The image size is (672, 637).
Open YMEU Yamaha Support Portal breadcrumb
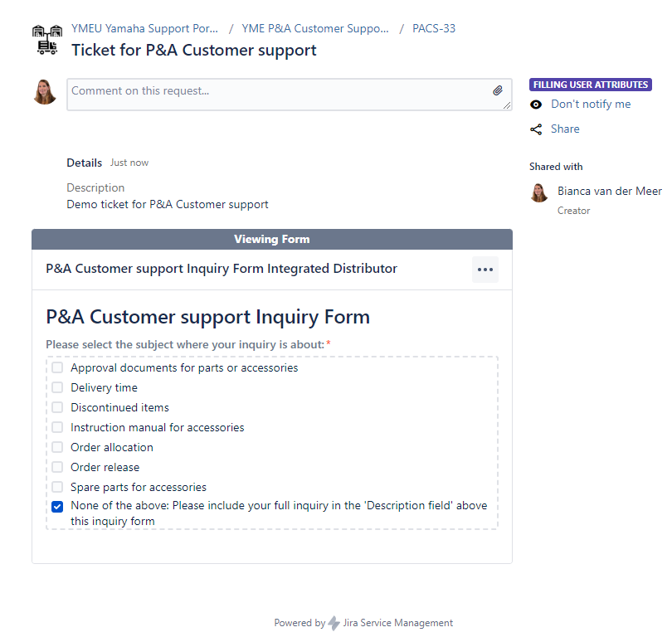(x=144, y=28)
